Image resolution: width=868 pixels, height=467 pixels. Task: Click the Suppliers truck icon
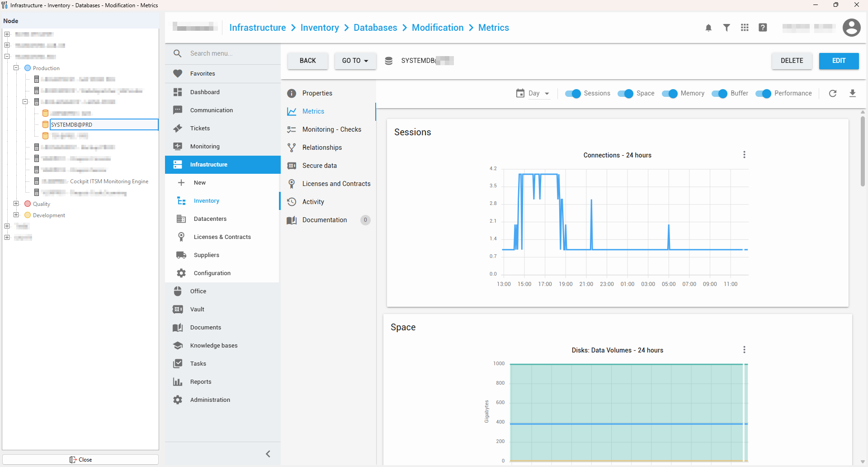point(181,255)
